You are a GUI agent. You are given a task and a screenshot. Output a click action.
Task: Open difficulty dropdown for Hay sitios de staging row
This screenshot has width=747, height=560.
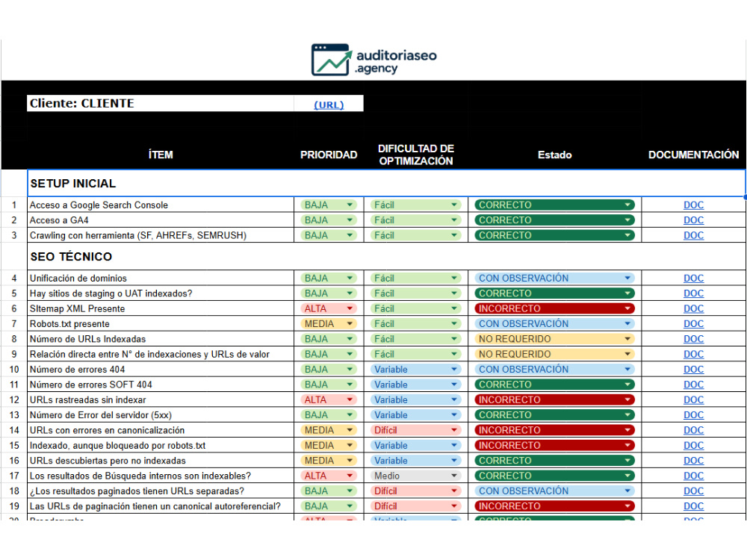click(415, 293)
